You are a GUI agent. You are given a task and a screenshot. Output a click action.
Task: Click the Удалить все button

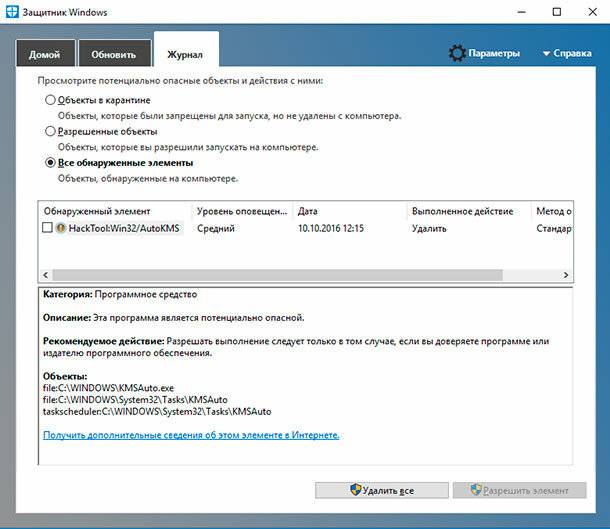(x=382, y=490)
